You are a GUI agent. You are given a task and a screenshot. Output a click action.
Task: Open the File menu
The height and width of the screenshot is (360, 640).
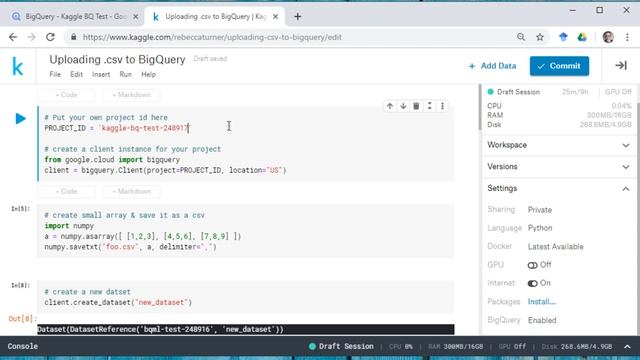55,75
